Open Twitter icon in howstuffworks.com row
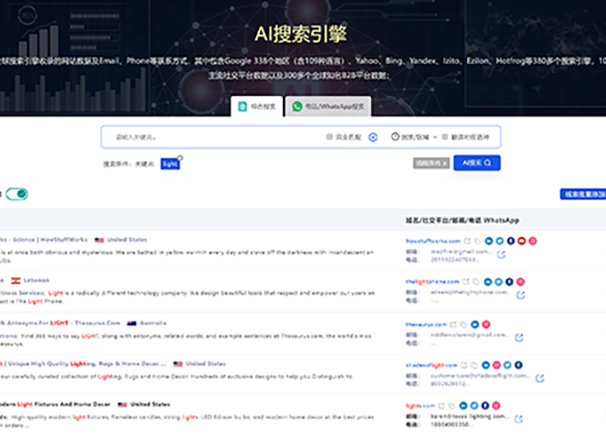Image resolution: width=606 pixels, height=436 pixels. pyautogui.click(x=500, y=241)
